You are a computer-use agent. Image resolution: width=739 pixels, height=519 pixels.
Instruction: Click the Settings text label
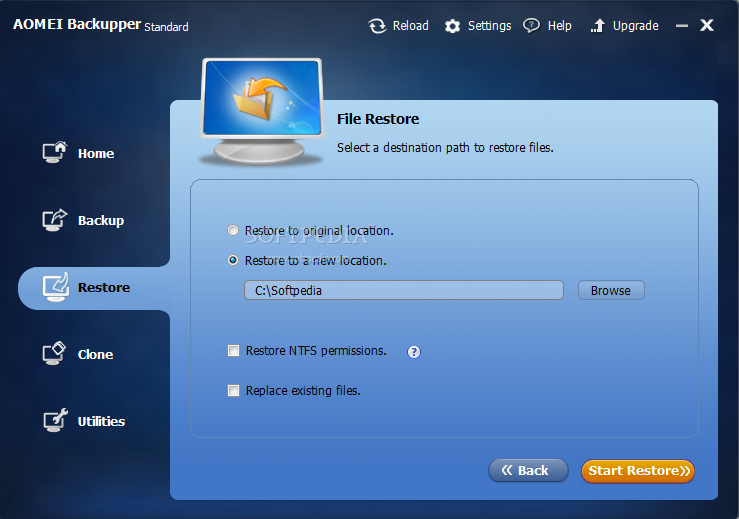coord(489,26)
